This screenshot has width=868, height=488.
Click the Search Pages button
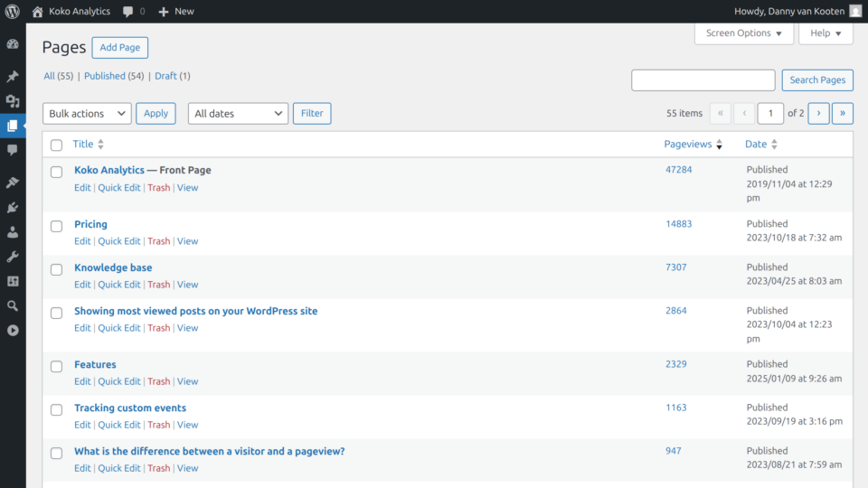click(817, 80)
